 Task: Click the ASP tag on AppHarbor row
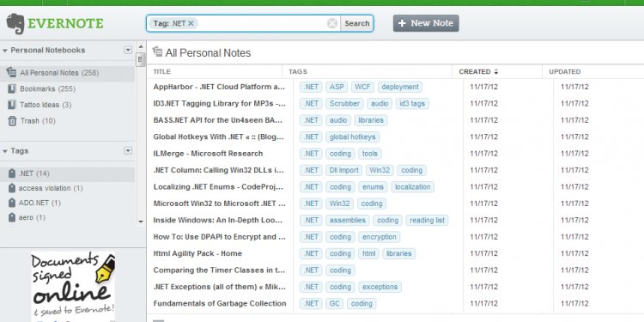pyautogui.click(x=337, y=87)
